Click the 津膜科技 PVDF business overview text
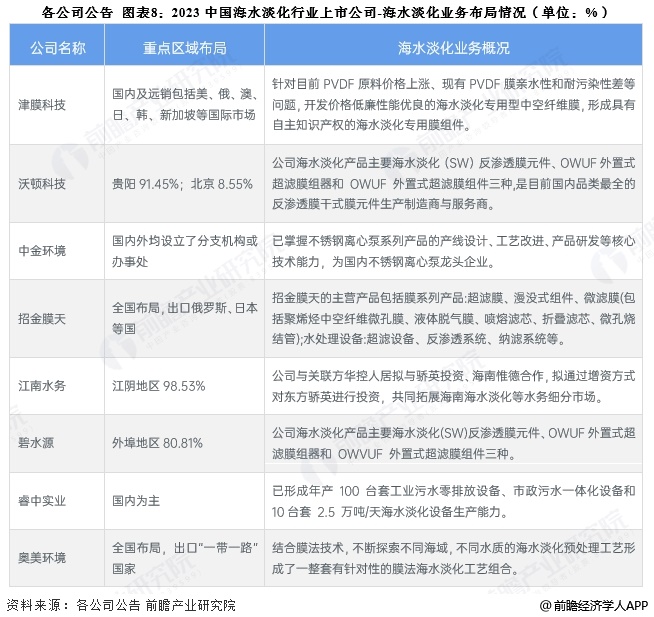Image resolution: width=654 pixels, height=617 pixels. coord(453,104)
